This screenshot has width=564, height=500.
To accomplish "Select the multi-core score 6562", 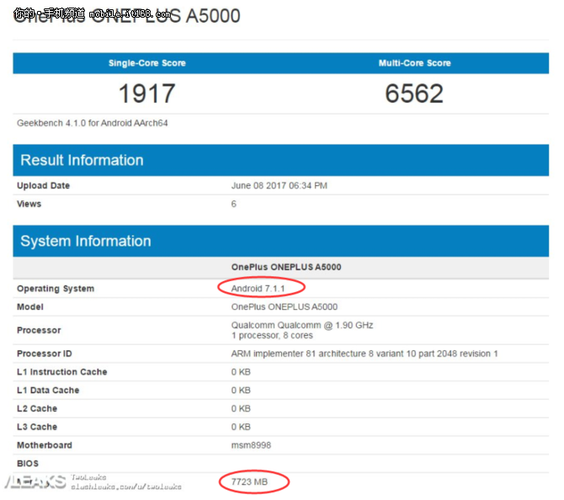I will 414,94.
